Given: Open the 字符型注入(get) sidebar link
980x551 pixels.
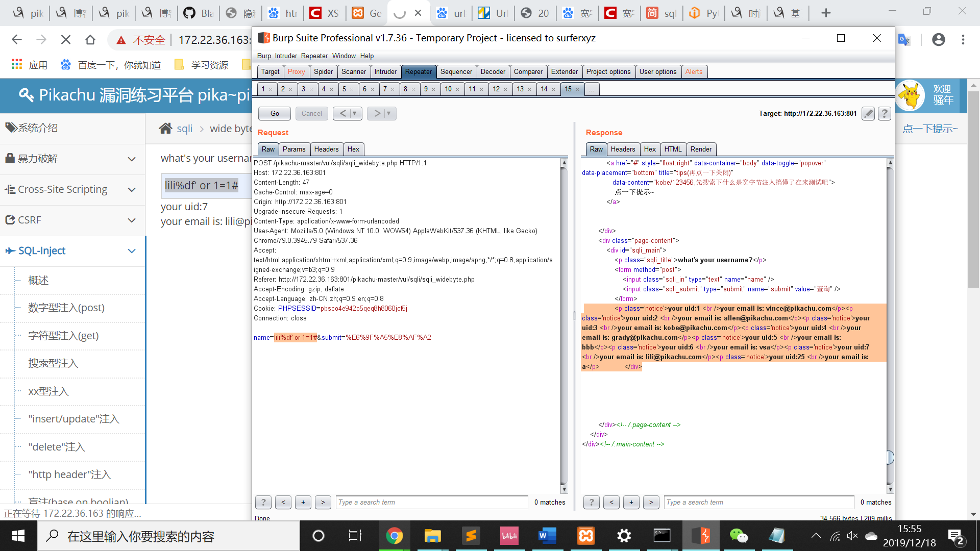Looking at the screenshot, I should pyautogui.click(x=63, y=336).
